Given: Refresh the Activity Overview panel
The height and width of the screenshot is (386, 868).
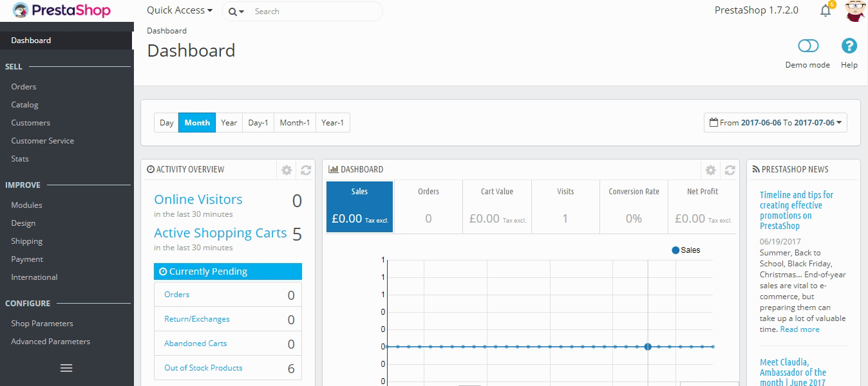Looking at the screenshot, I should 306,170.
